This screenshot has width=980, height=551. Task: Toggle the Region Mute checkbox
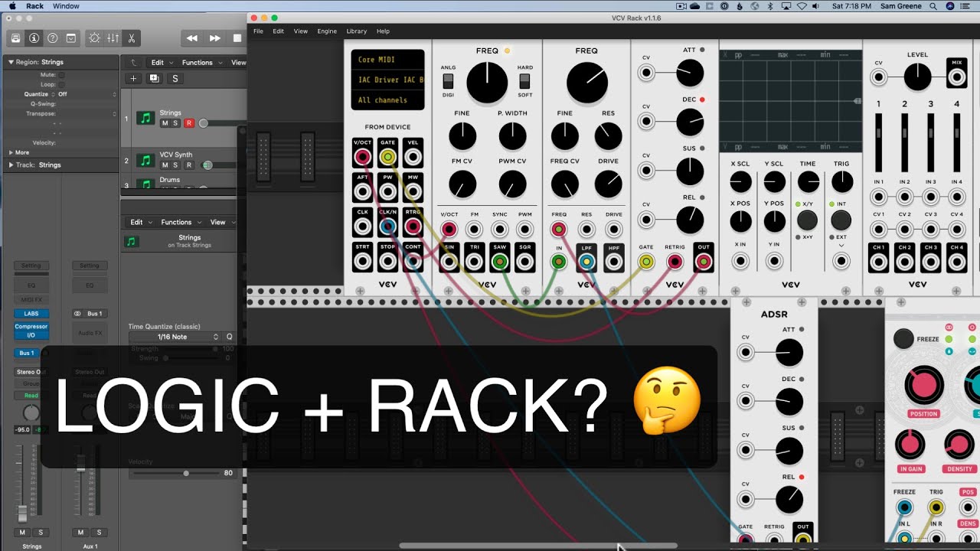coord(61,75)
